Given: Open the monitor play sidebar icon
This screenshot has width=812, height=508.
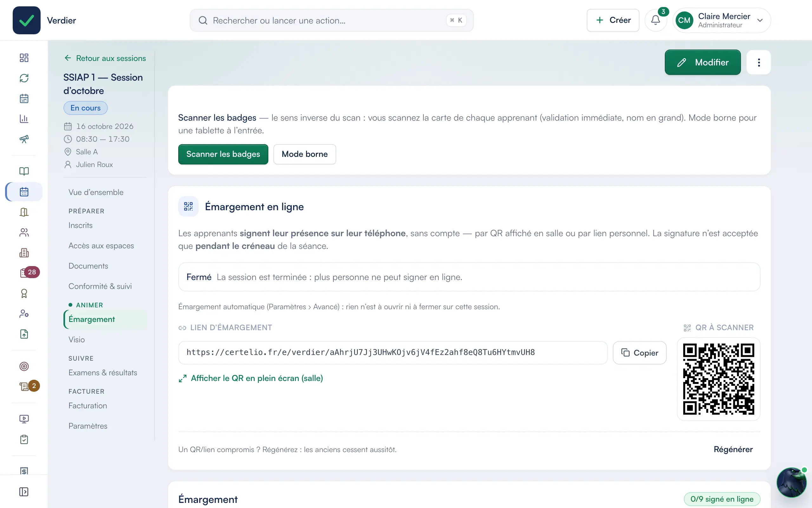Looking at the screenshot, I should click(24, 419).
